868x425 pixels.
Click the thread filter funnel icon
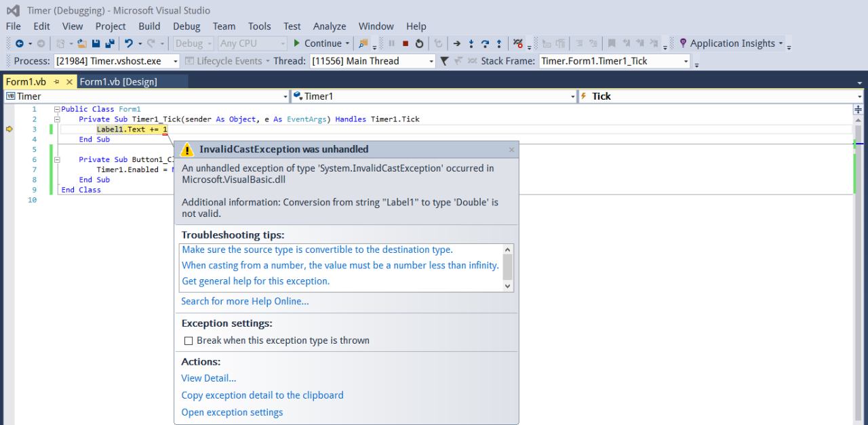point(444,61)
